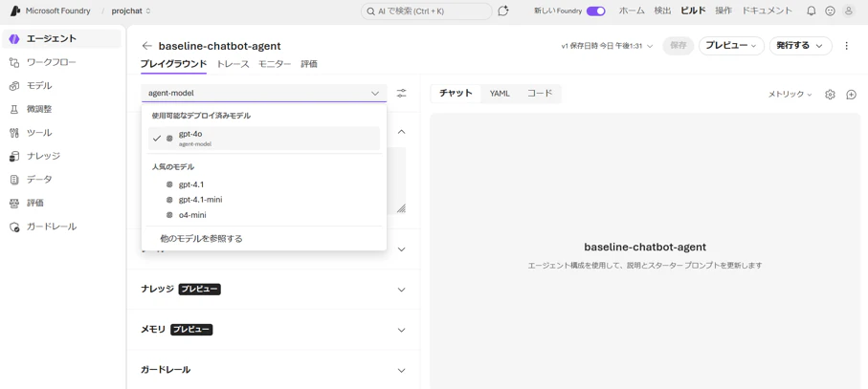The width and height of the screenshot is (868, 389).
Task: Click the smiley feedback icon
Action: (x=830, y=11)
